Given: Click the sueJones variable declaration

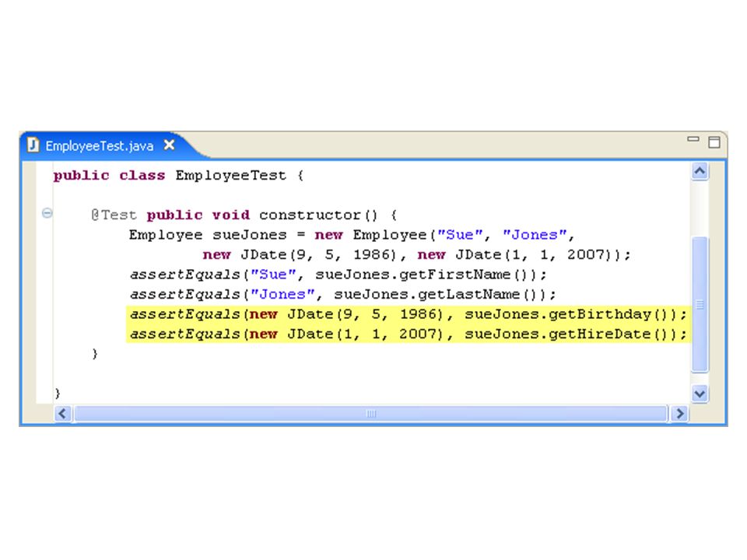Looking at the screenshot, I should [x=249, y=235].
